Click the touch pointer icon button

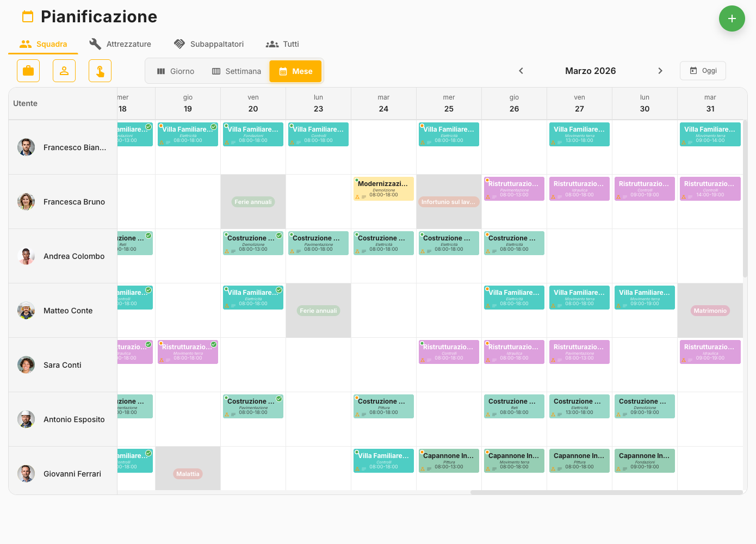(100, 71)
